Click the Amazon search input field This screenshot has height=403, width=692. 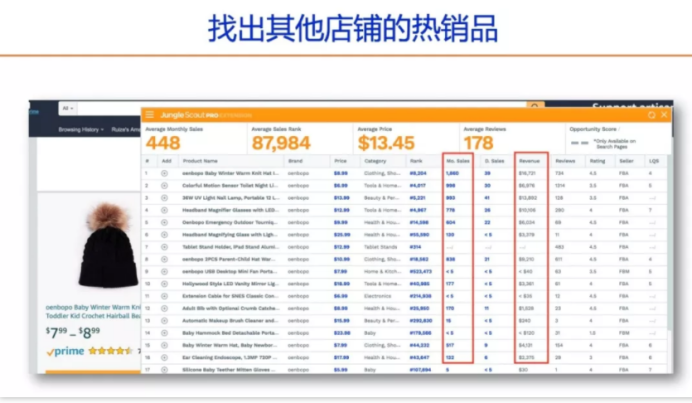pos(302,105)
